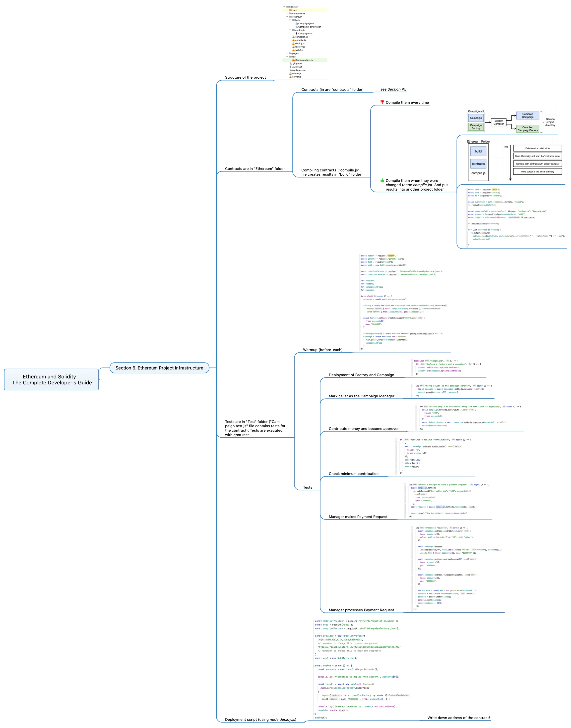Click the pages folder icon
This screenshot has width=571, height=728.
[x=291, y=53]
